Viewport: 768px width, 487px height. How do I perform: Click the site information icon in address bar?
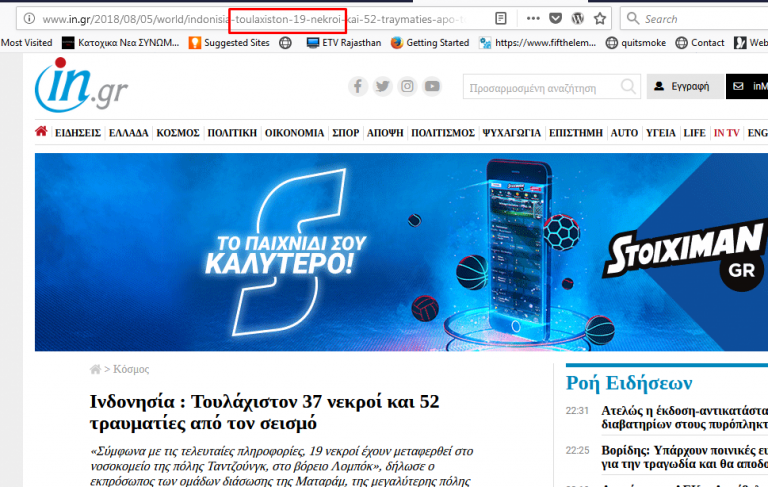(29, 19)
